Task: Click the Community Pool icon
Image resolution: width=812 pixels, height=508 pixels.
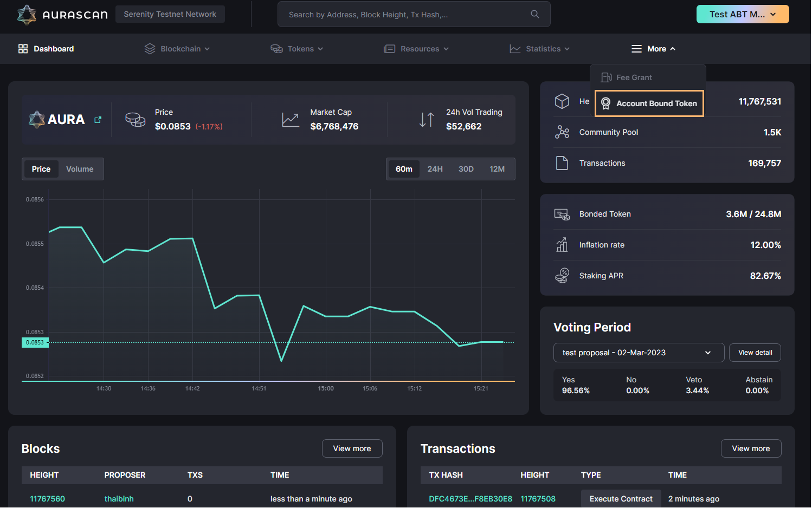Action: 562,132
